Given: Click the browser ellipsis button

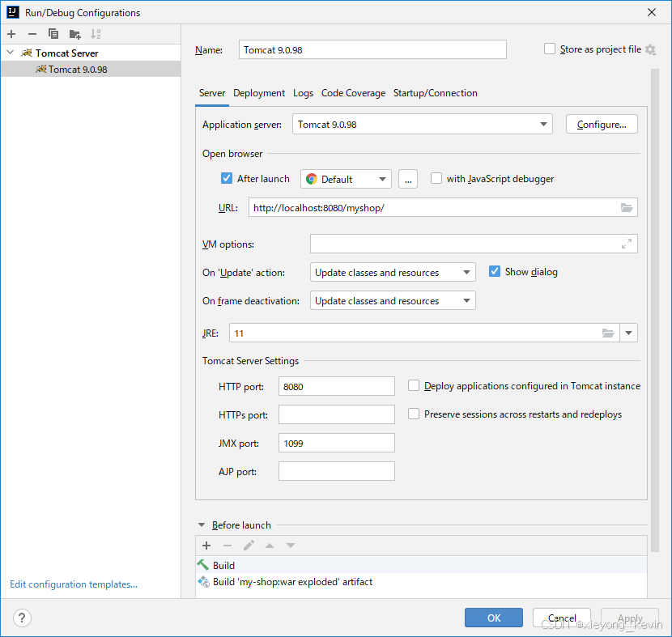Looking at the screenshot, I should [408, 179].
